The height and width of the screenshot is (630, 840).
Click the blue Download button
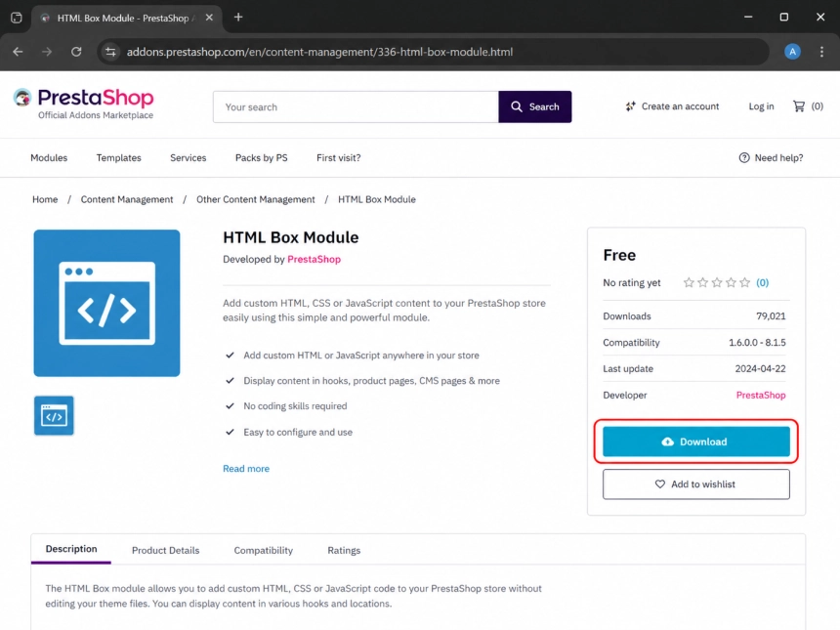[695, 441]
